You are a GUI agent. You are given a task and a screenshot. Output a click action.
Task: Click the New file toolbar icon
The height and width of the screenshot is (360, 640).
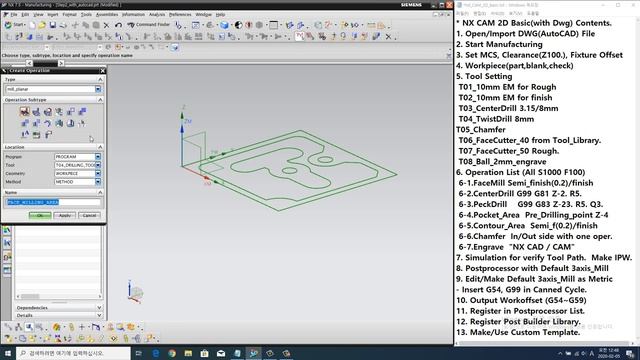click(32, 25)
